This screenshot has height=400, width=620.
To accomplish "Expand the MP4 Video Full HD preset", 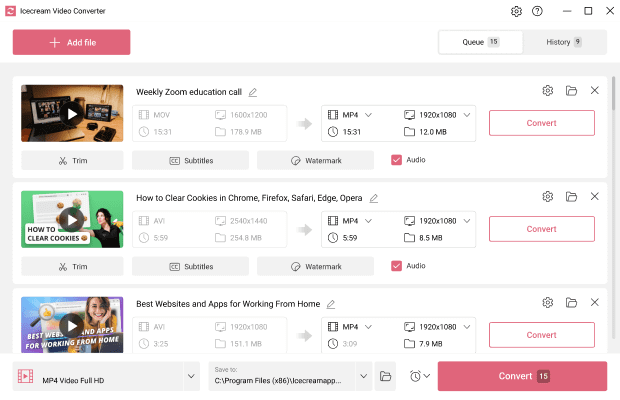I will click(192, 376).
